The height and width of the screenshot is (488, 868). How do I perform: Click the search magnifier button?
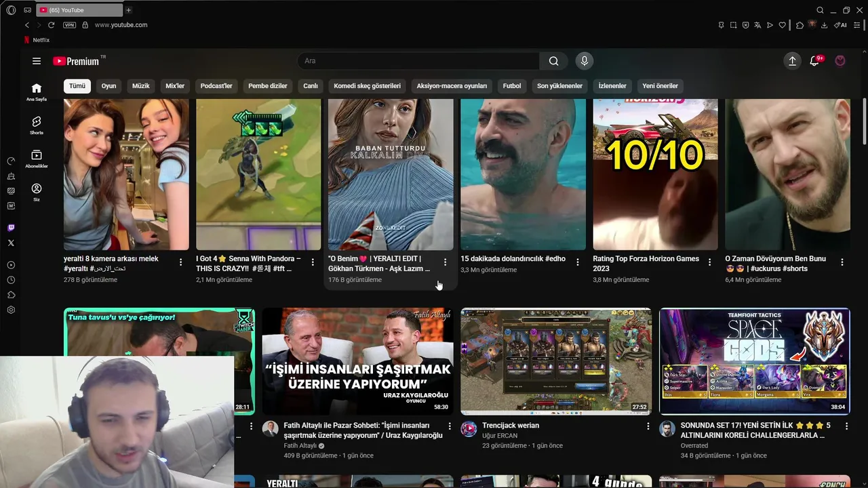(553, 61)
